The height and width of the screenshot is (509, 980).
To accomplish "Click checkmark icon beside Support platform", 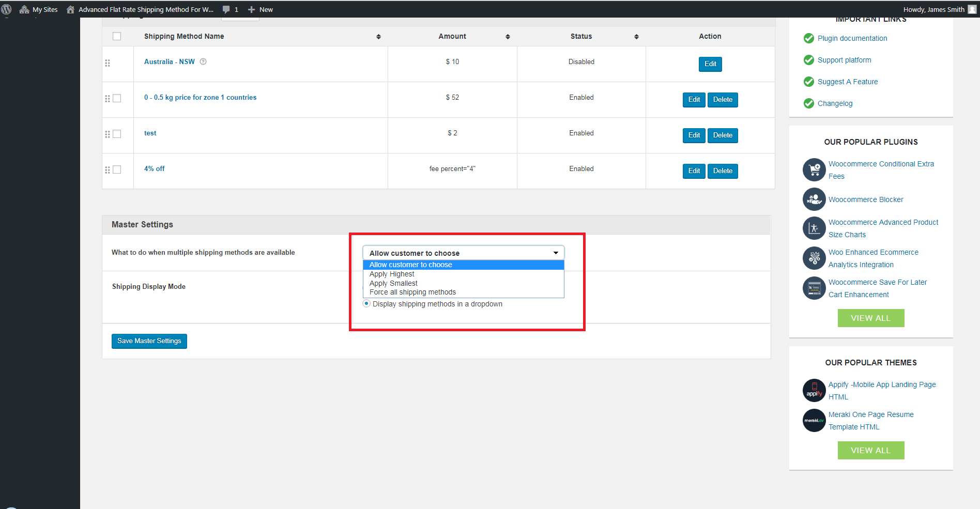I will tap(809, 60).
